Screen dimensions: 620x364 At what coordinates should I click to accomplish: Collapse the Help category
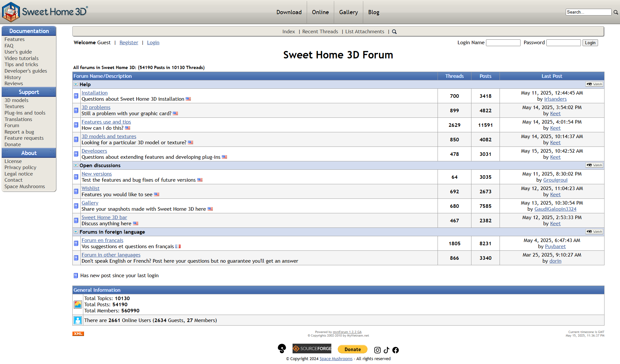point(76,84)
